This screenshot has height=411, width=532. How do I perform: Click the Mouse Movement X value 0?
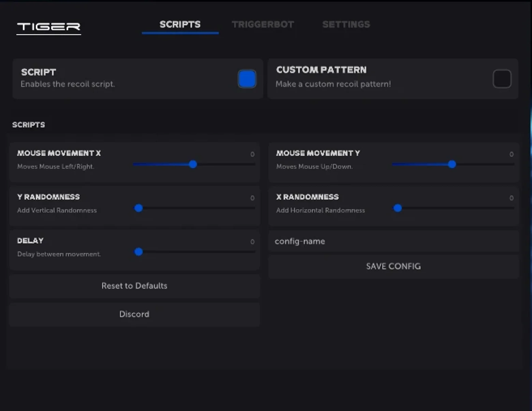[x=252, y=154]
